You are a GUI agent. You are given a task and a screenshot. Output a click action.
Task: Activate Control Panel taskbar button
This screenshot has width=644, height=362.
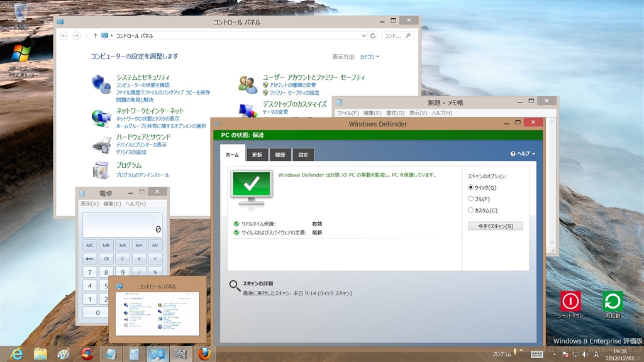(x=157, y=354)
